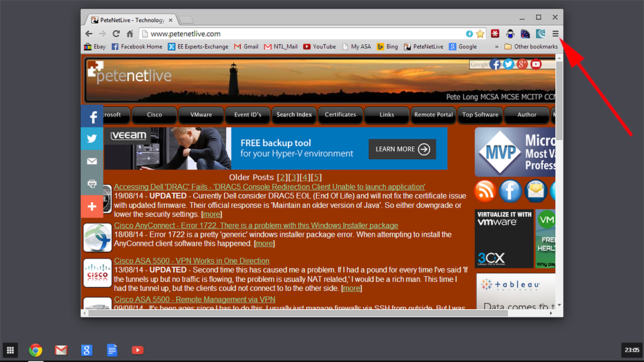Open the Ebay bookmark
The height and width of the screenshot is (362, 644).
pos(95,47)
